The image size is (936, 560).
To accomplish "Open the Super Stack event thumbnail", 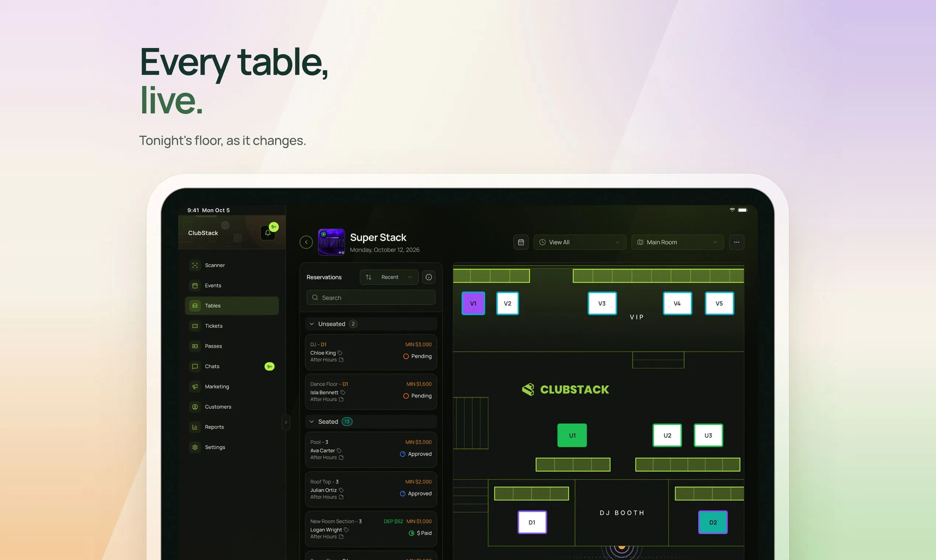I will 331,242.
